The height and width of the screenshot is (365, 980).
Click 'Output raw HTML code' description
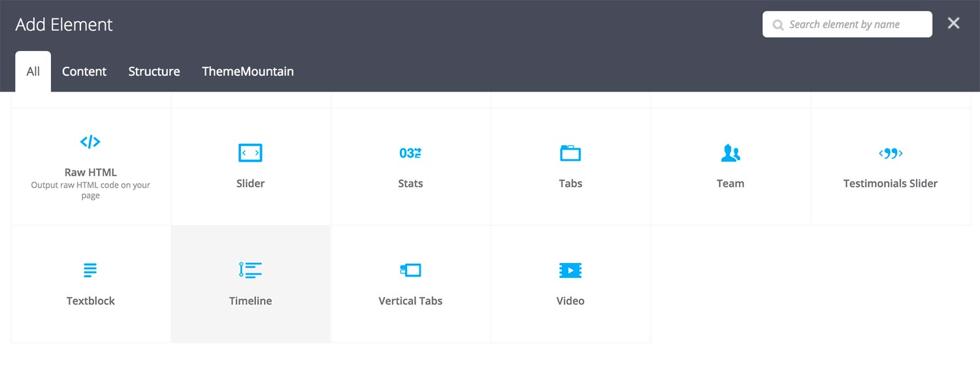[x=90, y=190]
